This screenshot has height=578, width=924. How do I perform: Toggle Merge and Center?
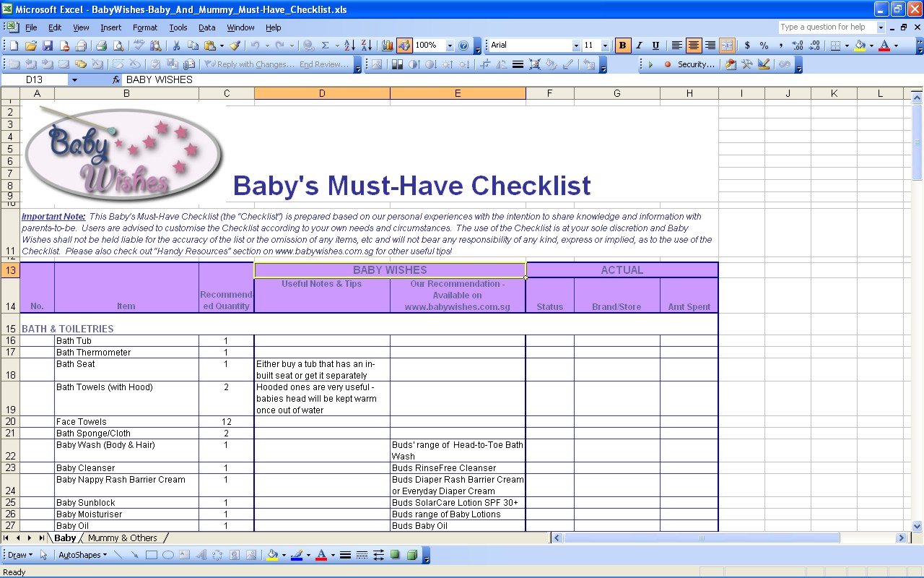click(x=727, y=46)
